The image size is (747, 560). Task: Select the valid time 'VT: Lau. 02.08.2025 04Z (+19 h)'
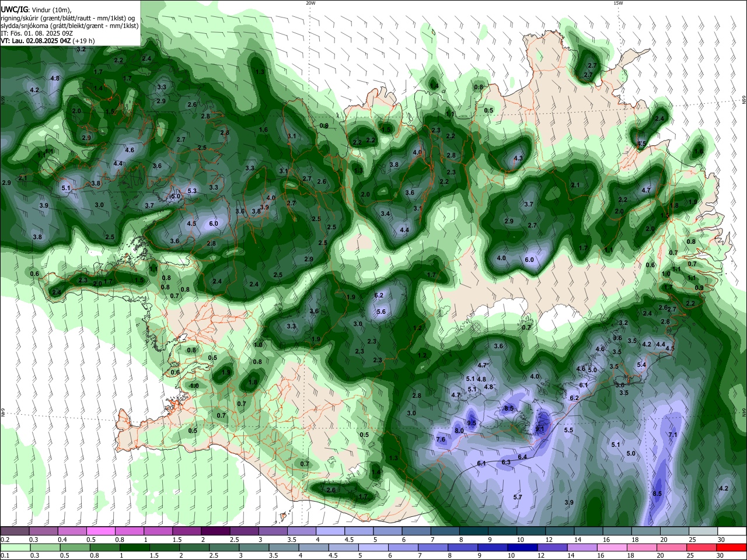tap(48, 41)
